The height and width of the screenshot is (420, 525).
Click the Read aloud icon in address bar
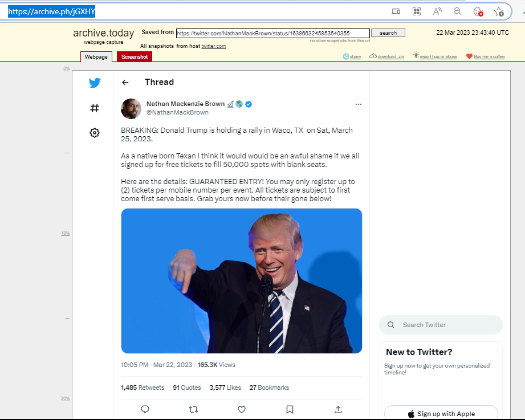coord(437,12)
